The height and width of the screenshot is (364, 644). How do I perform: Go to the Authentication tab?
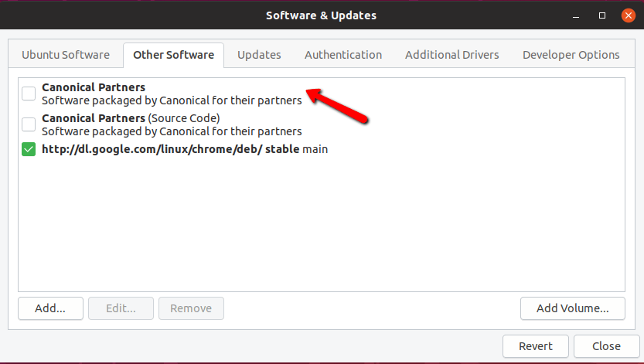point(343,55)
